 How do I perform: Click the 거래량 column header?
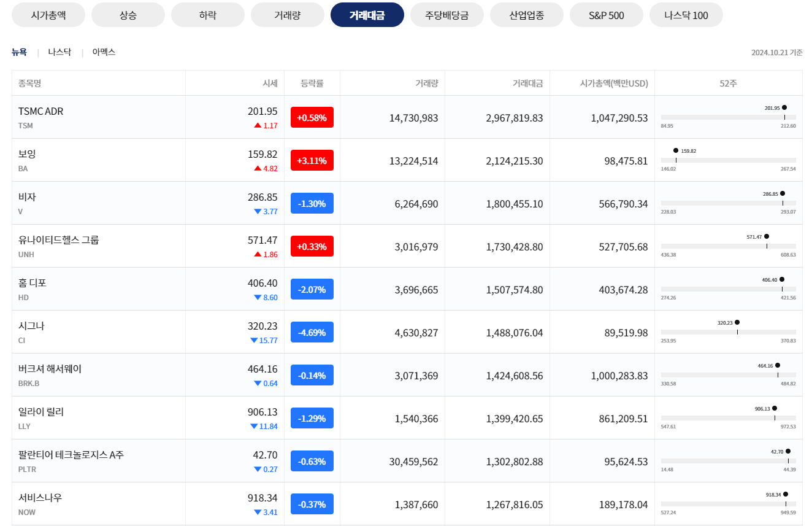point(427,83)
